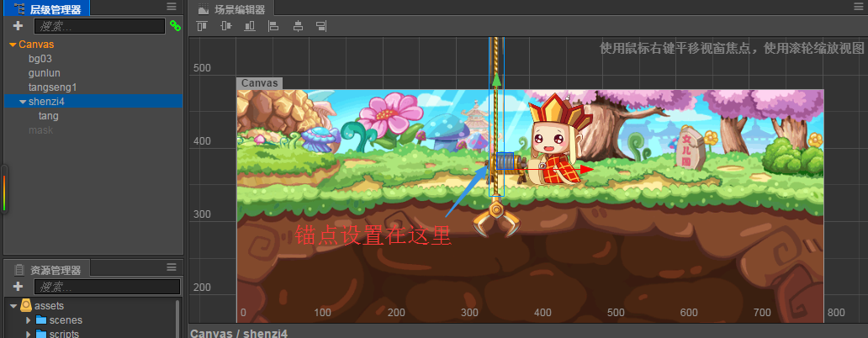The height and width of the screenshot is (338, 868).
Task: Open the 资源管理器 panel menu icon
Action: click(x=172, y=267)
